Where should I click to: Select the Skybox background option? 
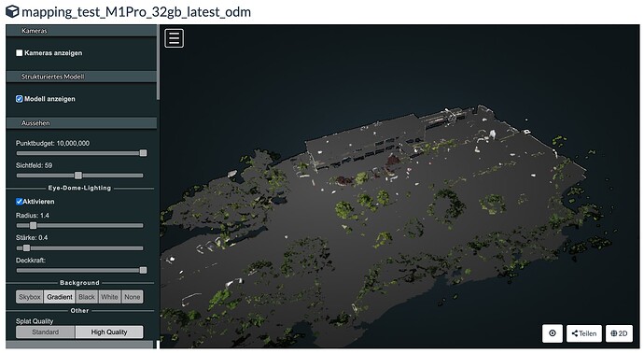click(x=30, y=297)
